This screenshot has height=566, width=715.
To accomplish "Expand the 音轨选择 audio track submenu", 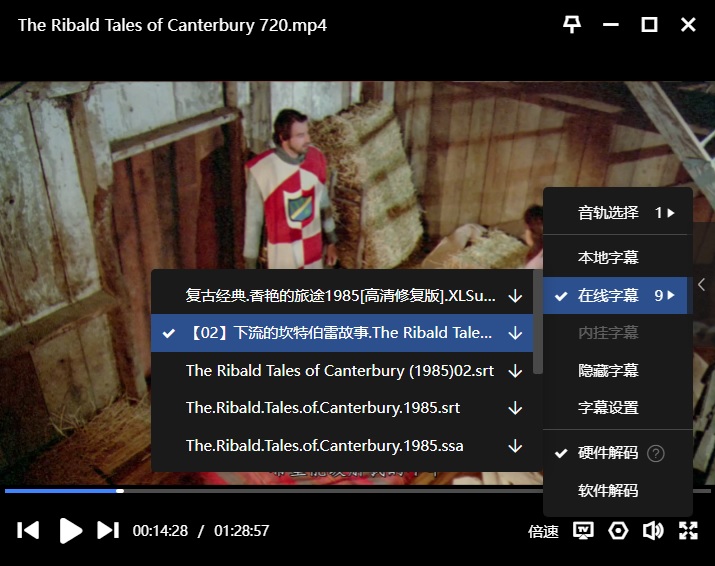I will click(618, 213).
